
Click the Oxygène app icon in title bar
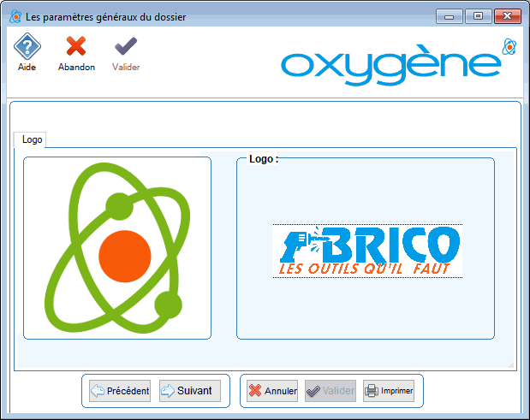(15, 16)
